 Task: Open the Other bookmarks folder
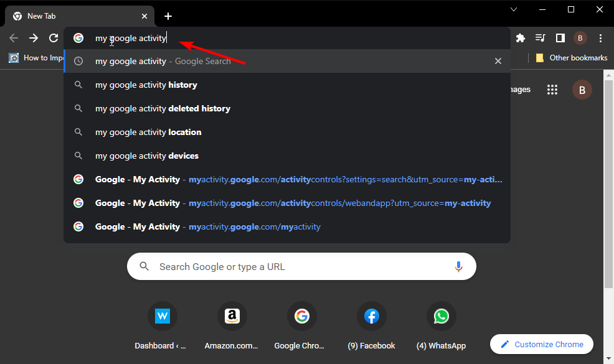(571, 58)
